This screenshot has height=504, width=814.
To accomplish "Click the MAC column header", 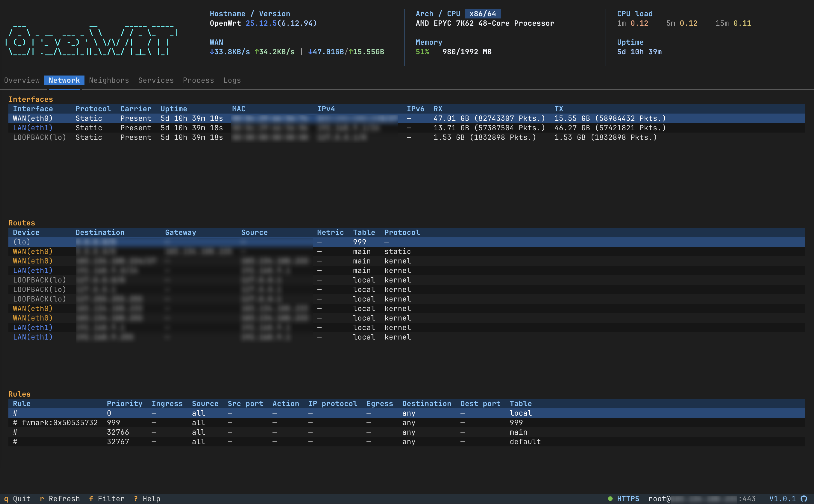I will click(239, 109).
